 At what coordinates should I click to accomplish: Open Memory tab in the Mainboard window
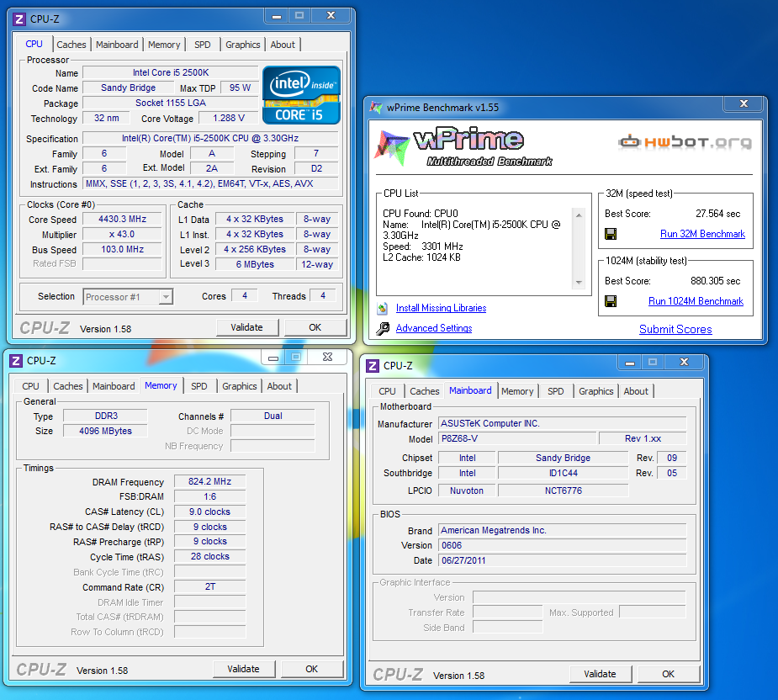coord(517,391)
